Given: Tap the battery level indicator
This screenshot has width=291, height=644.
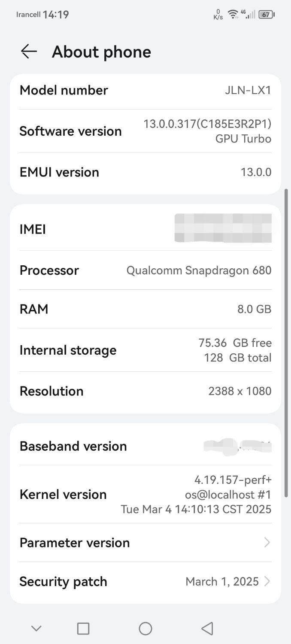Looking at the screenshot, I should pos(266,15).
